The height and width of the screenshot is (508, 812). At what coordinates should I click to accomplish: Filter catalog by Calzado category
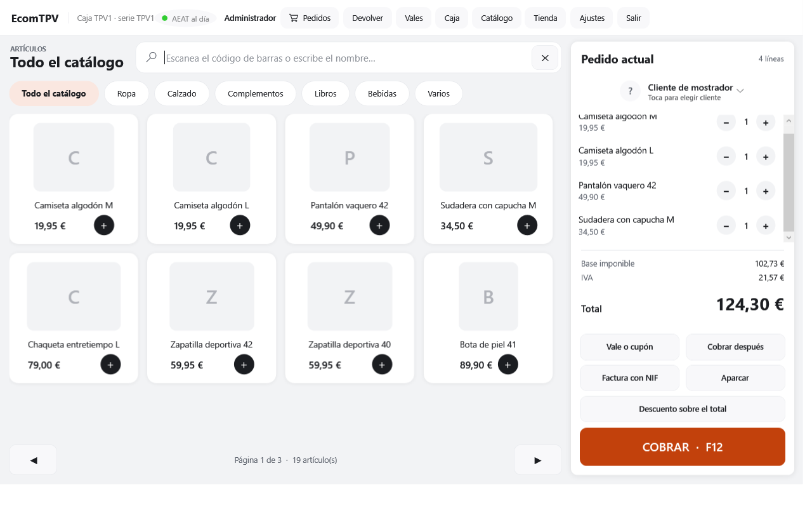pyautogui.click(x=181, y=93)
